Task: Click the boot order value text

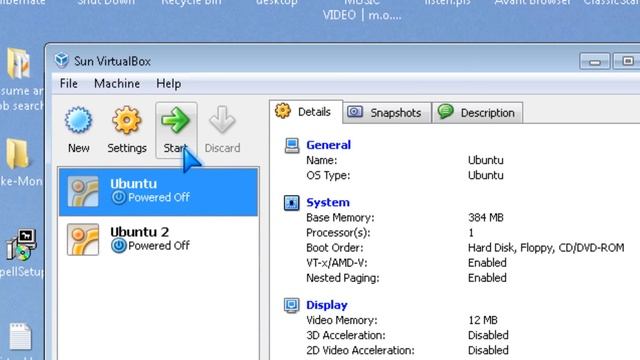Action: (x=546, y=248)
